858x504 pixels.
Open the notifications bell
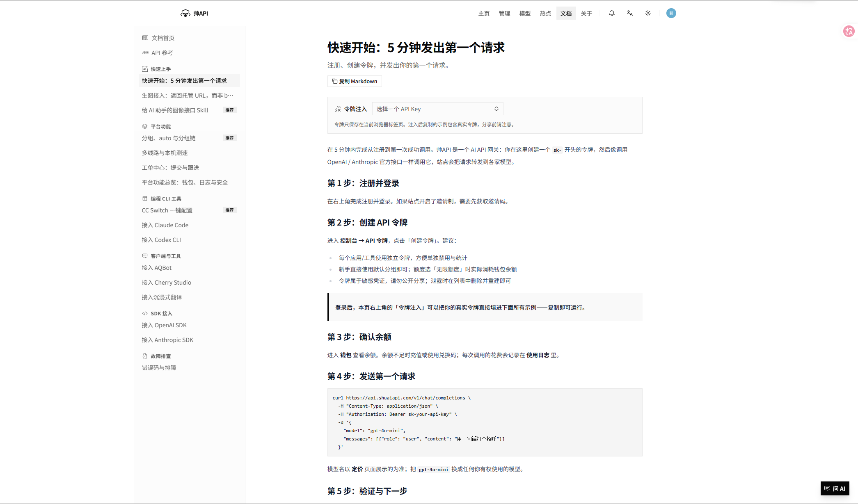click(612, 13)
